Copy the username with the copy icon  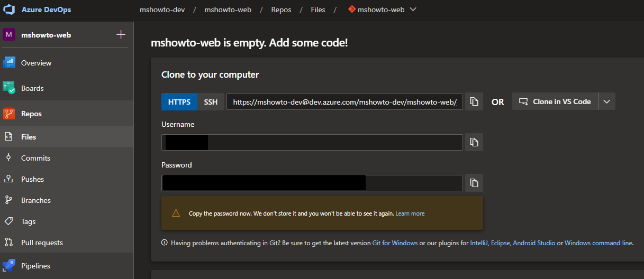pyautogui.click(x=474, y=142)
